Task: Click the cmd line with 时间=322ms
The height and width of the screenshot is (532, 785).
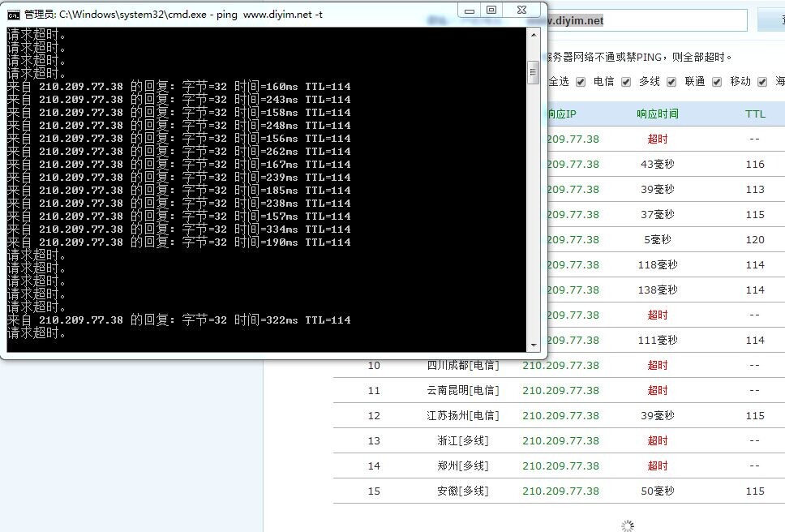Action: (x=178, y=320)
